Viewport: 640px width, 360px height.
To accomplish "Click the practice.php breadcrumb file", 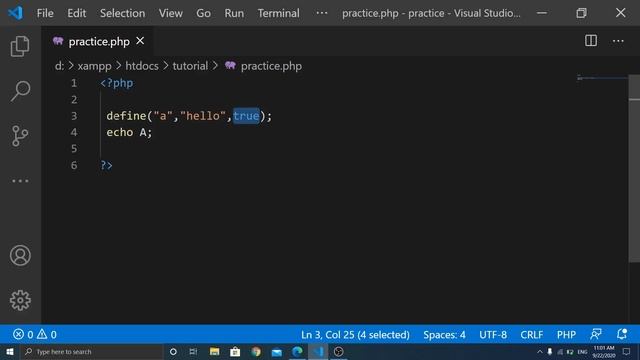I will (271, 66).
